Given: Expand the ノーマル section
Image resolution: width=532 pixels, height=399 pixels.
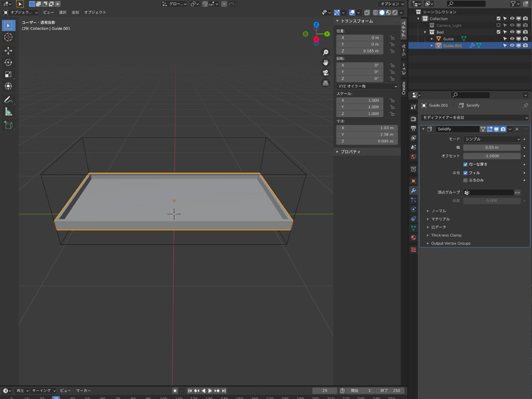Looking at the screenshot, I should 439,211.
